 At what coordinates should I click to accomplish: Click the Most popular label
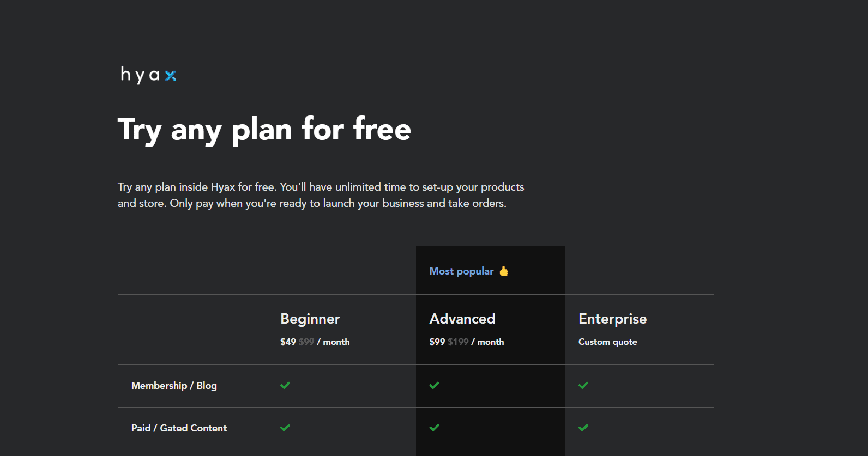click(x=461, y=271)
